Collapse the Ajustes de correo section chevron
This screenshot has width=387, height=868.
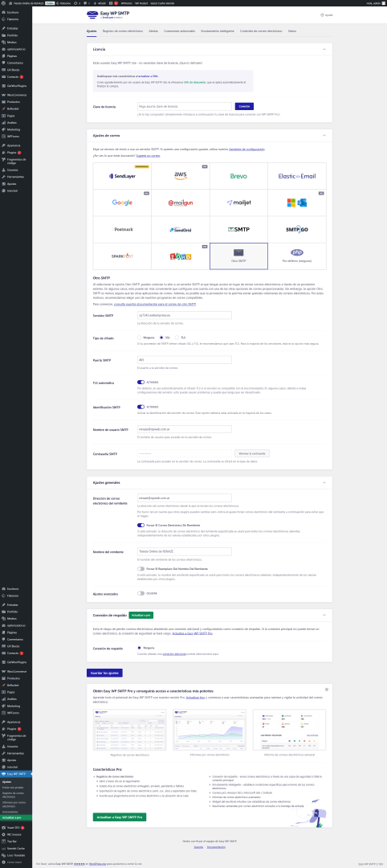[324, 135]
